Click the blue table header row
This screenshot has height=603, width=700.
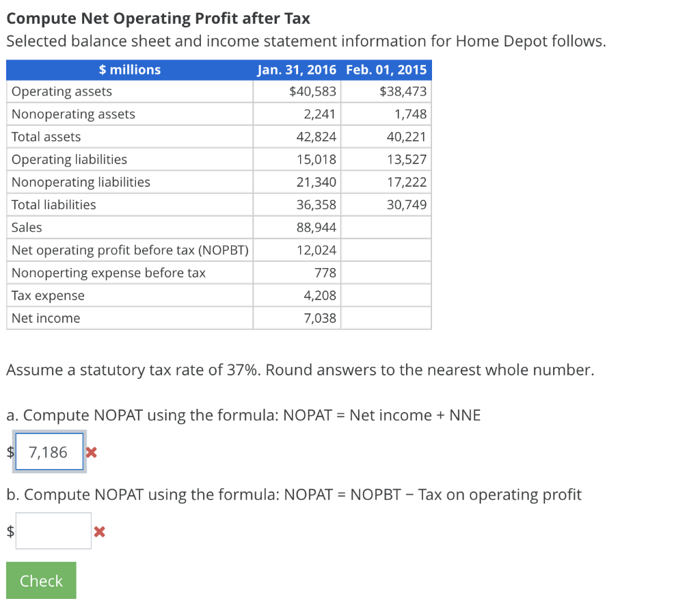219,69
